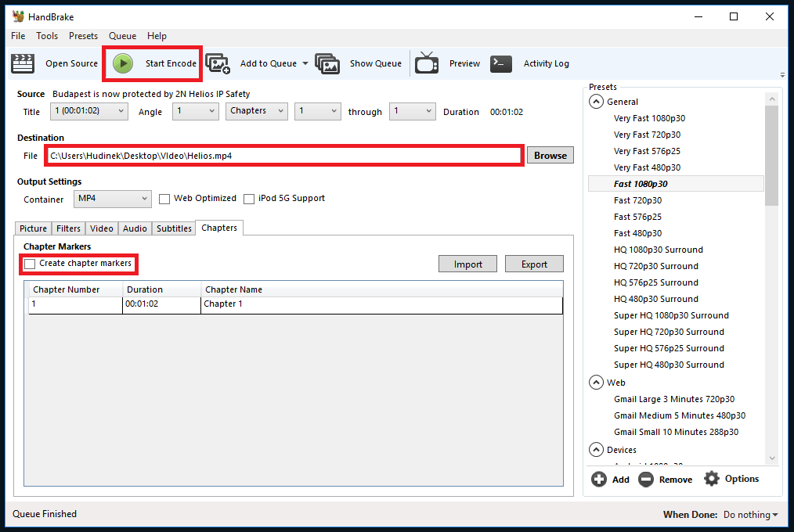The height and width of the screenshot is (532, 794).
Task: Check the iPod 5G Support option
Action: click(249, 199)
